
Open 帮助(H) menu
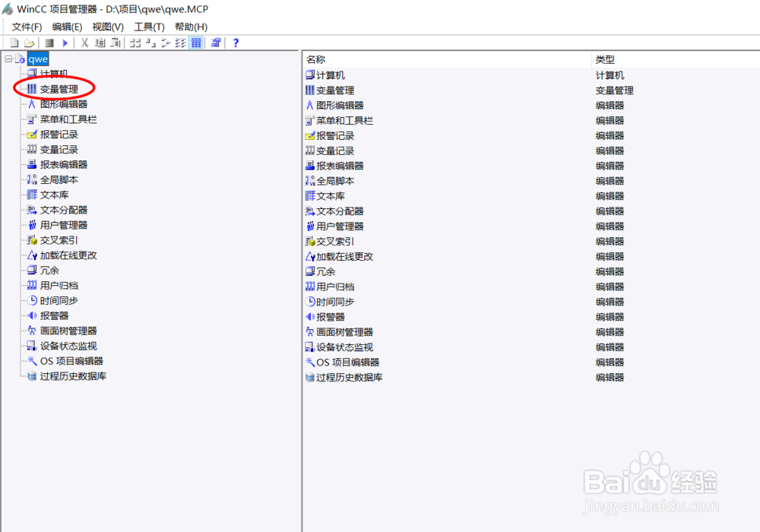[191, 27]
